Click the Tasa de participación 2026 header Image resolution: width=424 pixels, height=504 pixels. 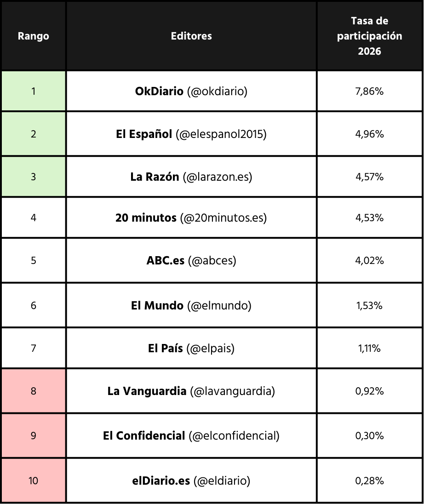[369, 36]
